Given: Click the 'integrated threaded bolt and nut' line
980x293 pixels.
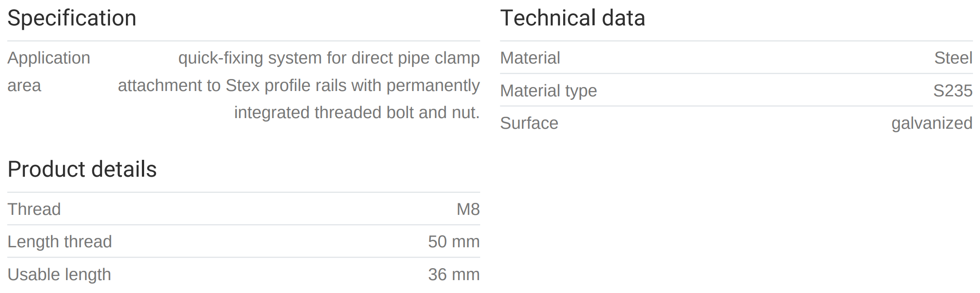Looking at the screenshot, I should (357, 113).
